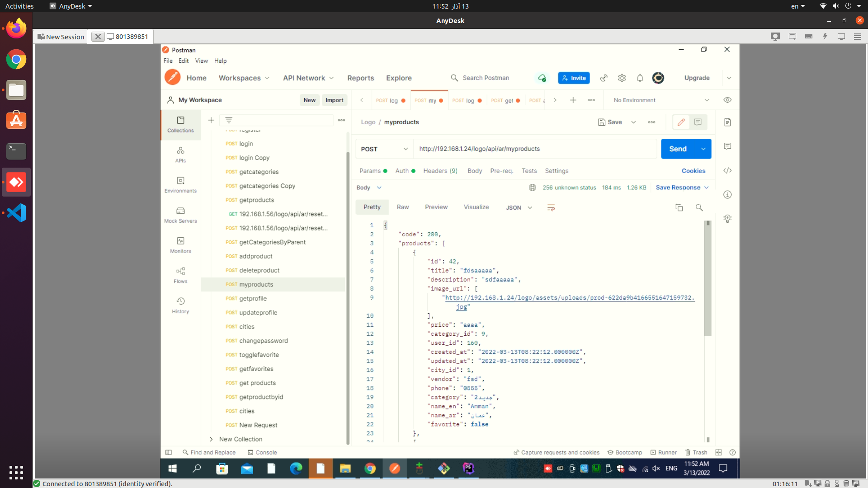This screenshot has height=488, width=868.
Task: Open the Save Response dropdown
Action: [682, 188]
